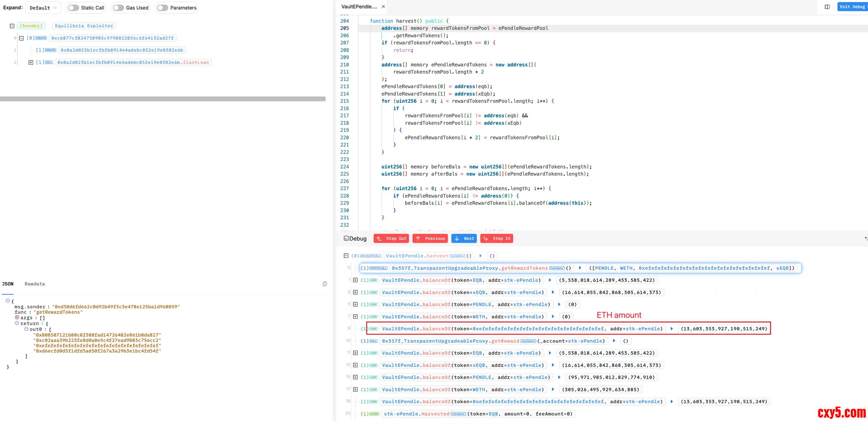The width and height of the screenshot is (868, 421).
Task: Click the copy JSON icon
Action: 325,284
